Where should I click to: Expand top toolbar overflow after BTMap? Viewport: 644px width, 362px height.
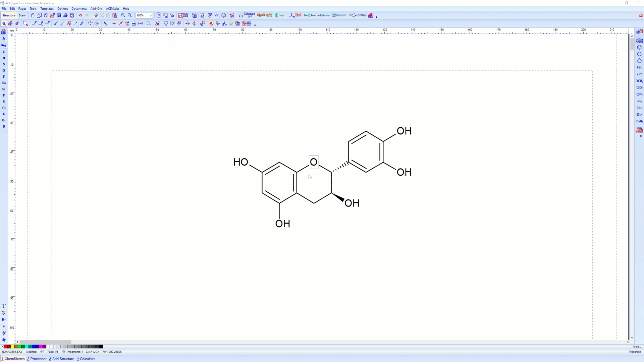click(376, 17)
